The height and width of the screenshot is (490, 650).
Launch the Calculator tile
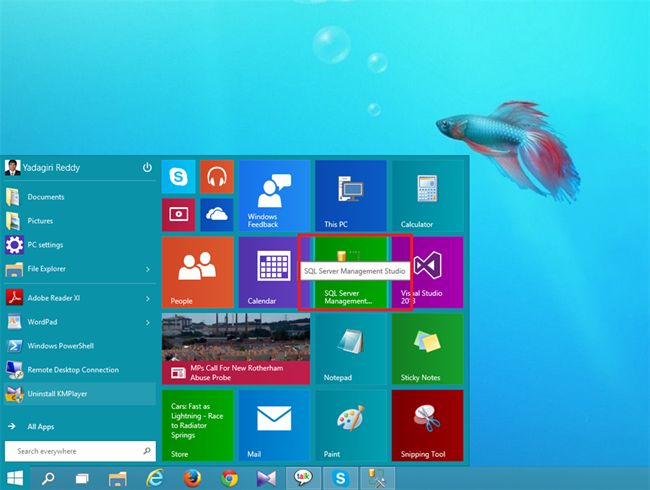tap(427, 196)
